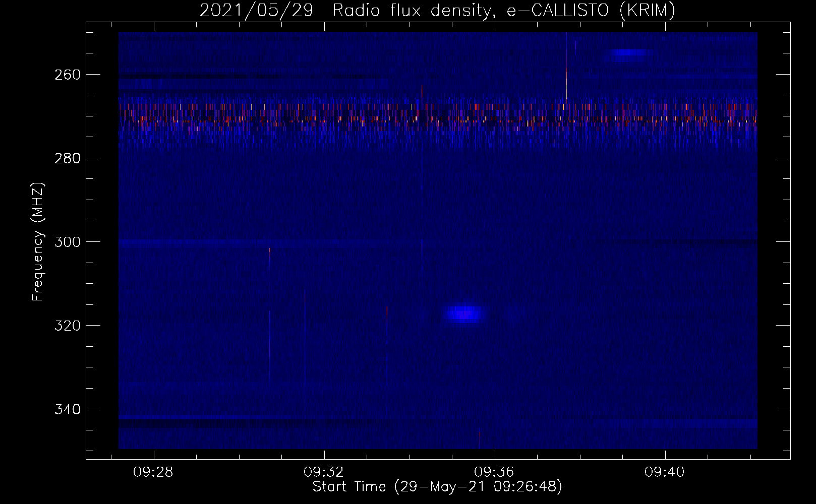Screen dimensions: 816x504
Task: Click the plot title 'Radio flux density, e-CALLISTO (KRIM)'
Action: (503, 11)
